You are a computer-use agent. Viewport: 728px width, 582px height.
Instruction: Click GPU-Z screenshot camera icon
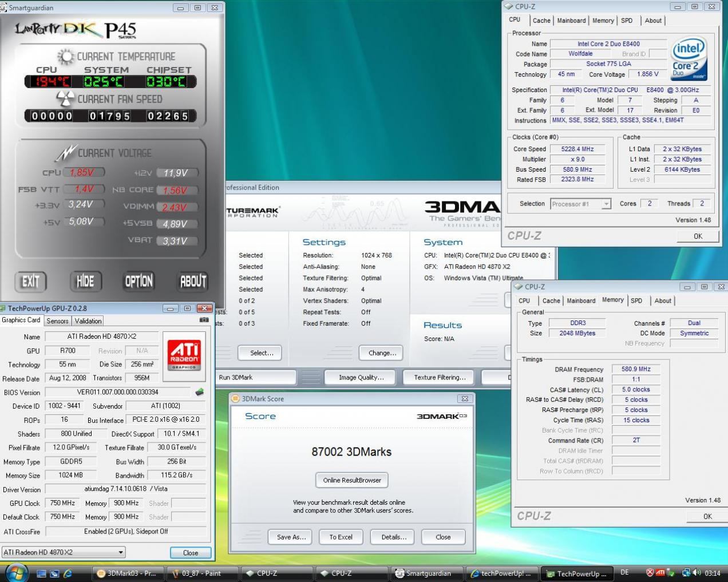(x=204, y=320)
